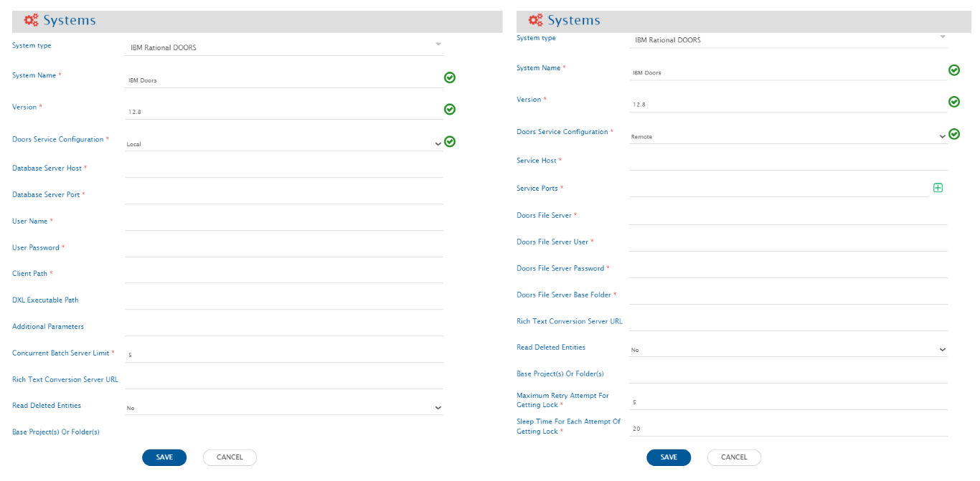Click the Maximum Retry Attempt For Getting Lock field
980x481 pixels.
[788, 402]
